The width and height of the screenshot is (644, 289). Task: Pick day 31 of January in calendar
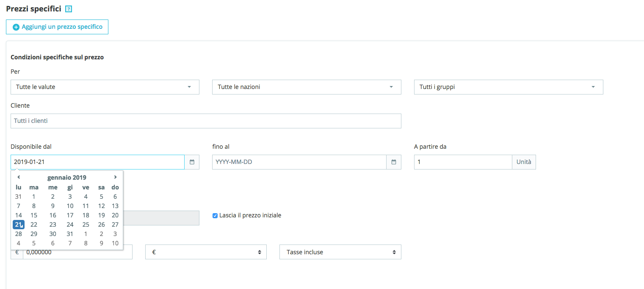tap(70, 234)
